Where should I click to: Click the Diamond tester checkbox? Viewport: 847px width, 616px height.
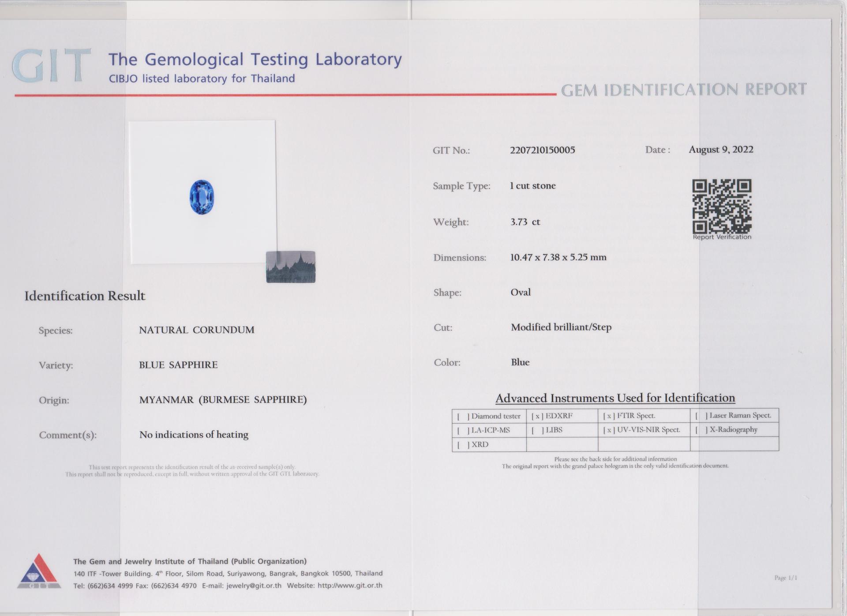pos(463,416)
